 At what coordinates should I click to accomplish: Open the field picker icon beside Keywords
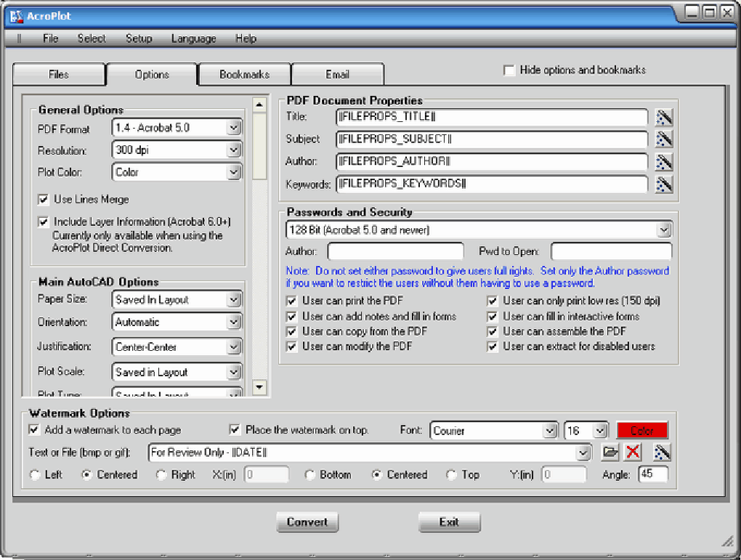pos(664,184)
